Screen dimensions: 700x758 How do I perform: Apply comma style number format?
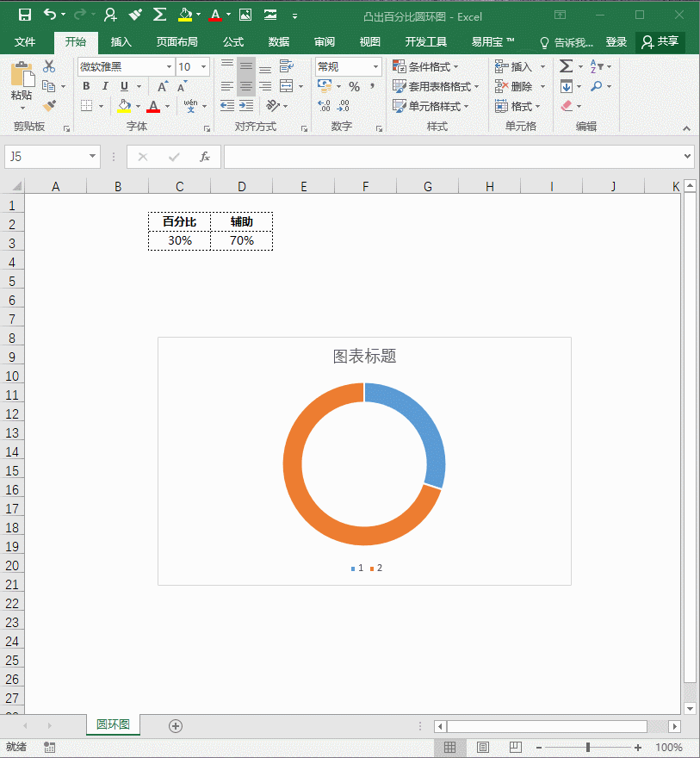pyautogui.click(x=372, y=86)
